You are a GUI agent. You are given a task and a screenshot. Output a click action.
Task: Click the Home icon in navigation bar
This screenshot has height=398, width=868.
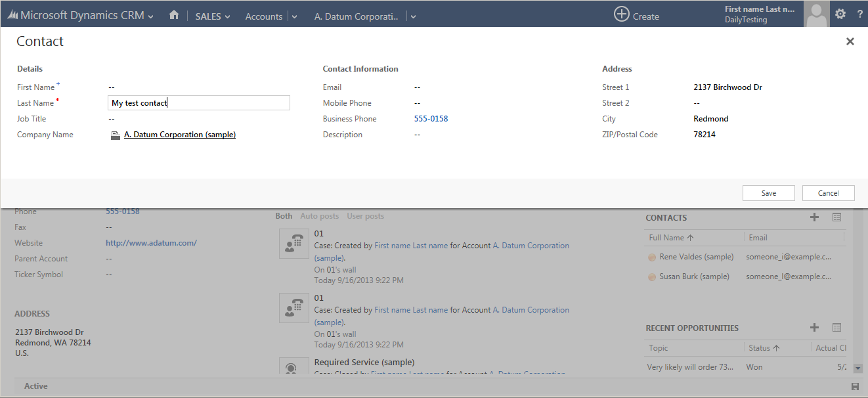tap(174, 14)
